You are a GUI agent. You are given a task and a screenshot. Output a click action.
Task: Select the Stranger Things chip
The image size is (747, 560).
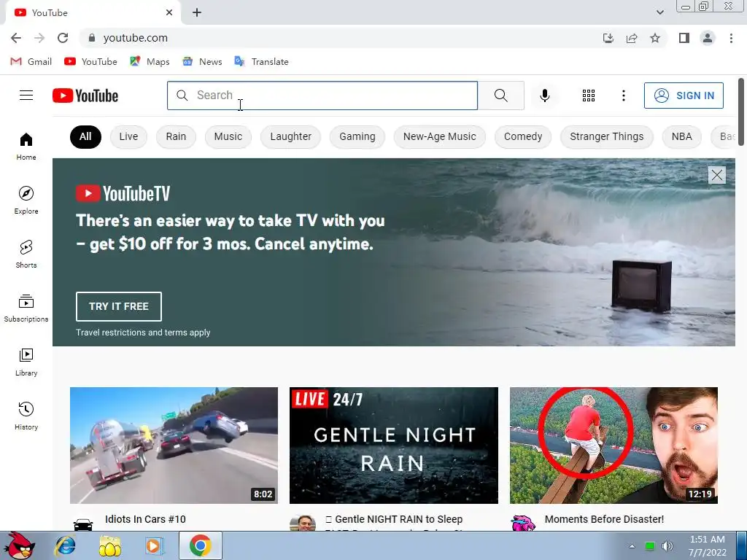[607, 136]
